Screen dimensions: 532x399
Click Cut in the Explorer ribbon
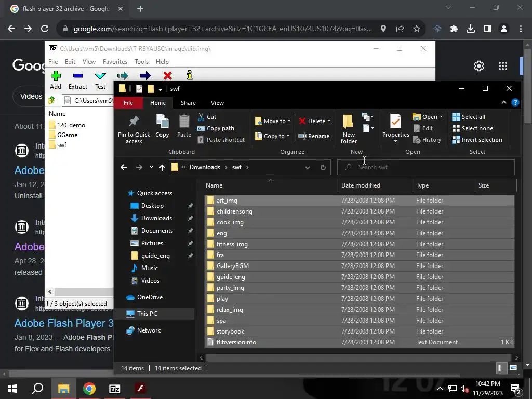[x=207, y=117]
